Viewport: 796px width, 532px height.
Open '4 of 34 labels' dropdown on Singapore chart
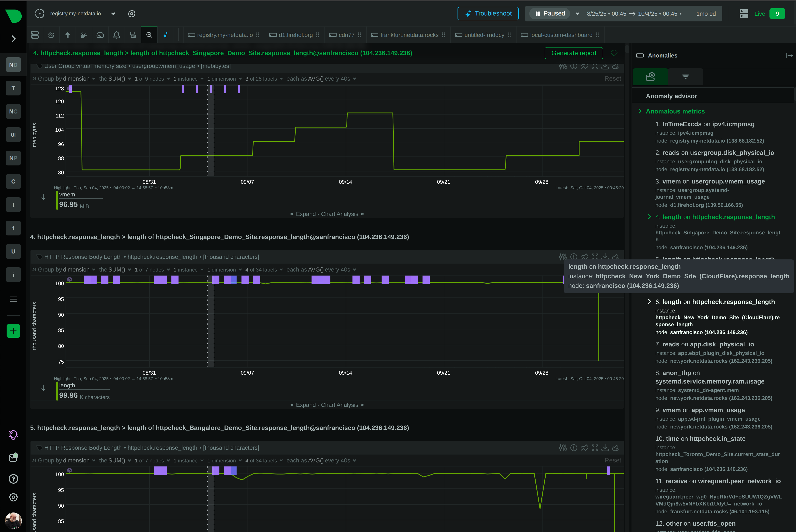coord(264,270)
